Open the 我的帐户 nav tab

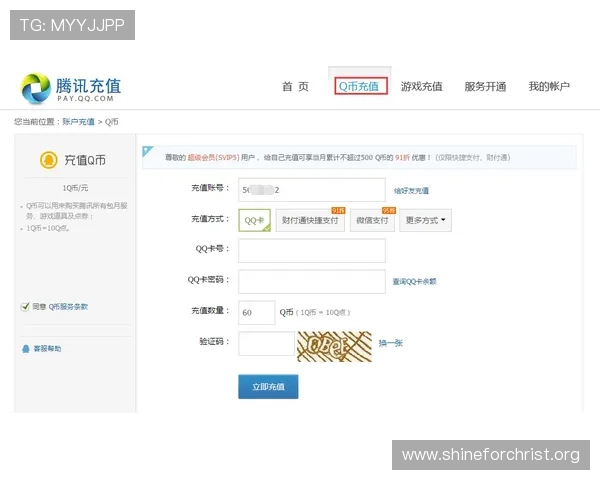[x=549, y=87]
